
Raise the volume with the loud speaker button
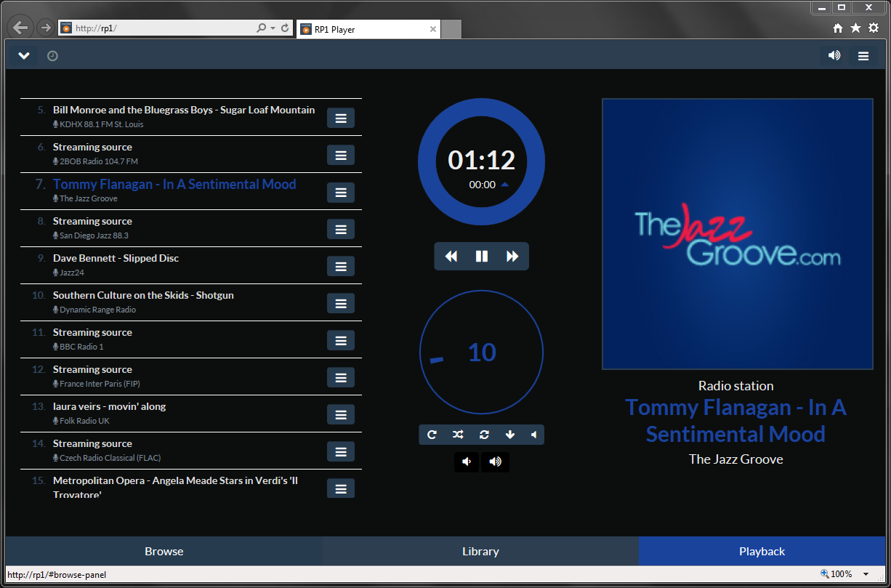pos(496,462)
